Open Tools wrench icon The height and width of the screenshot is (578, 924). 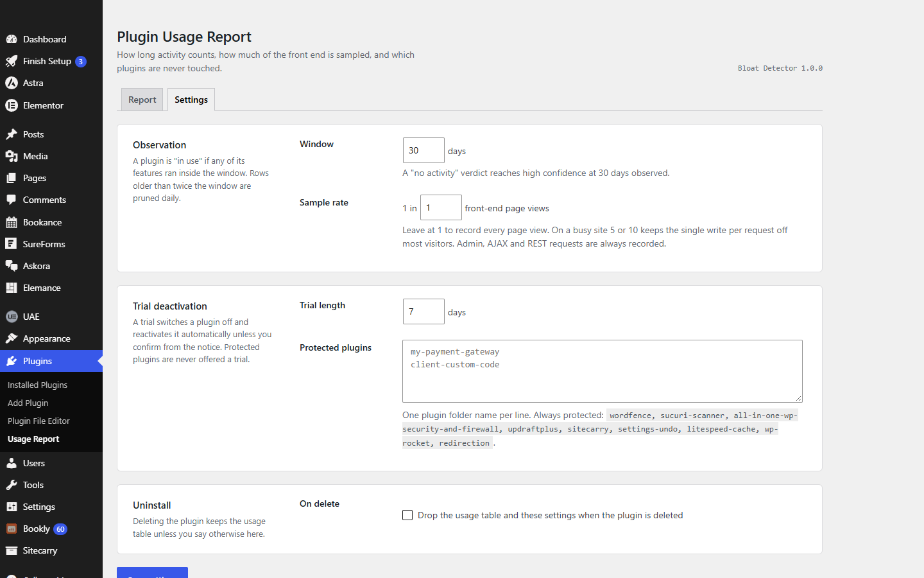12,485
